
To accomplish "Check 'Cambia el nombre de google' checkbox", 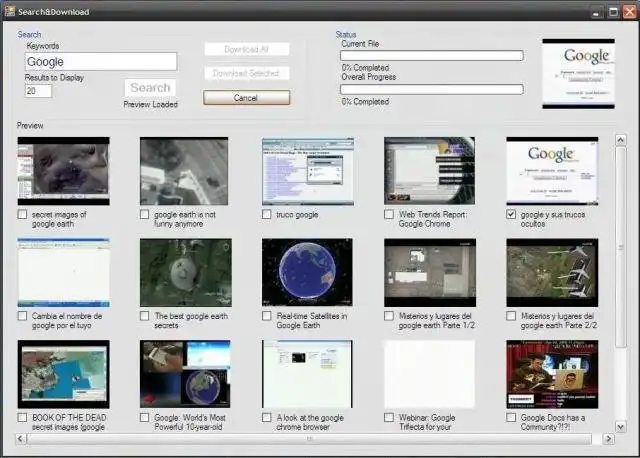I will click(x=22, y=316).
